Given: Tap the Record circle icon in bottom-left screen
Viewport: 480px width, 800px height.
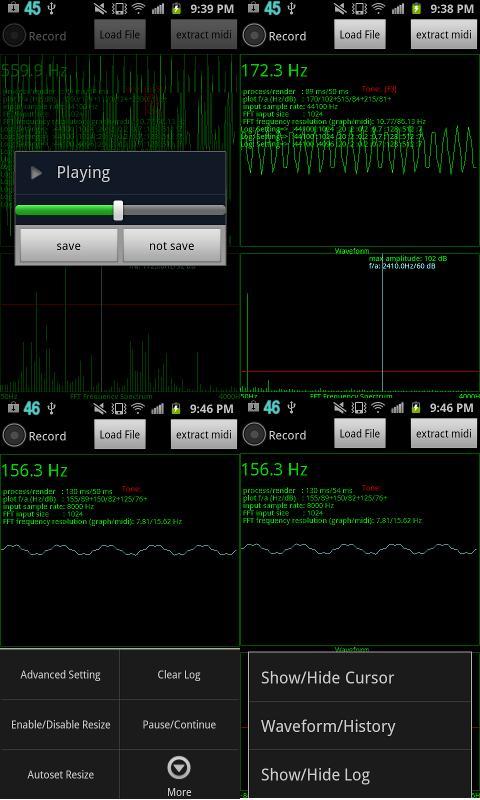Looking at the screenshot, I should pos(14,435).
